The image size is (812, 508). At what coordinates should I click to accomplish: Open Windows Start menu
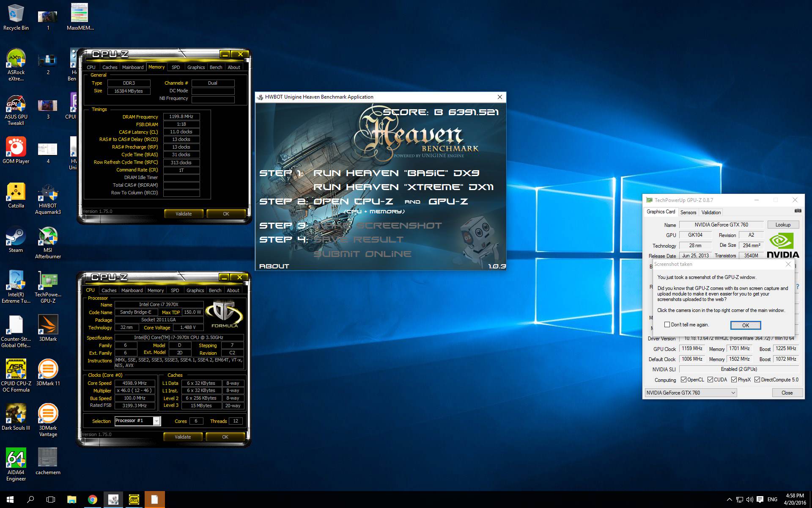point(10,500)
